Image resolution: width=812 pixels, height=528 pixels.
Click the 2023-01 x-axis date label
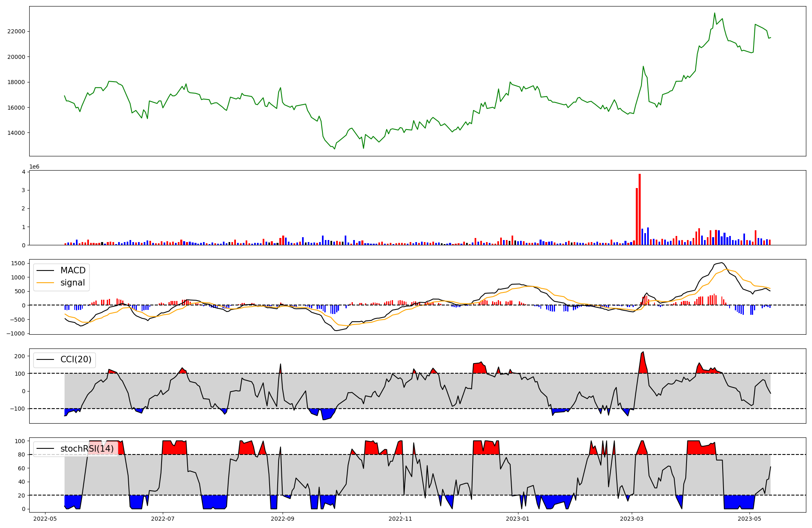[x=518, y=519]
